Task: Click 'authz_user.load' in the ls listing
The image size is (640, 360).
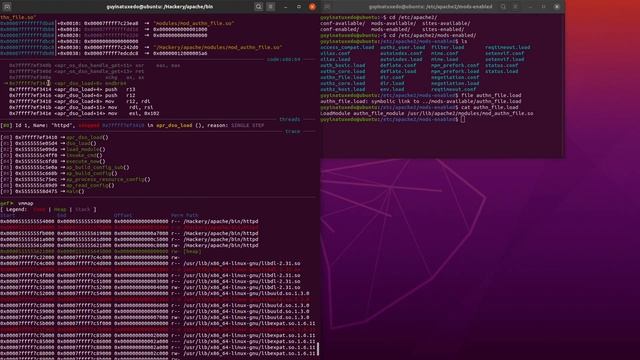Action: [402, 47]
